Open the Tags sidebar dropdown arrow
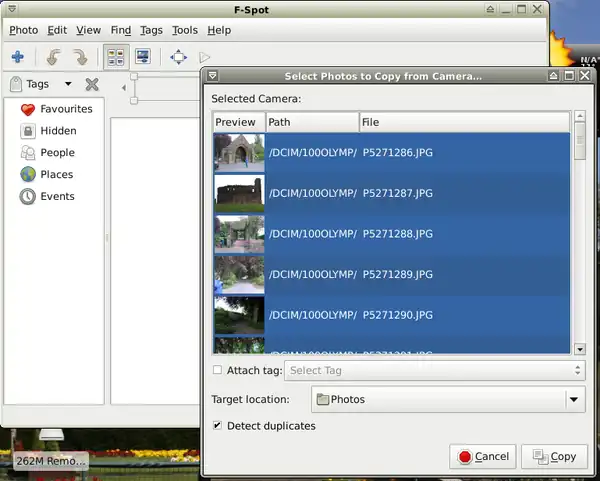 point(68,85)
